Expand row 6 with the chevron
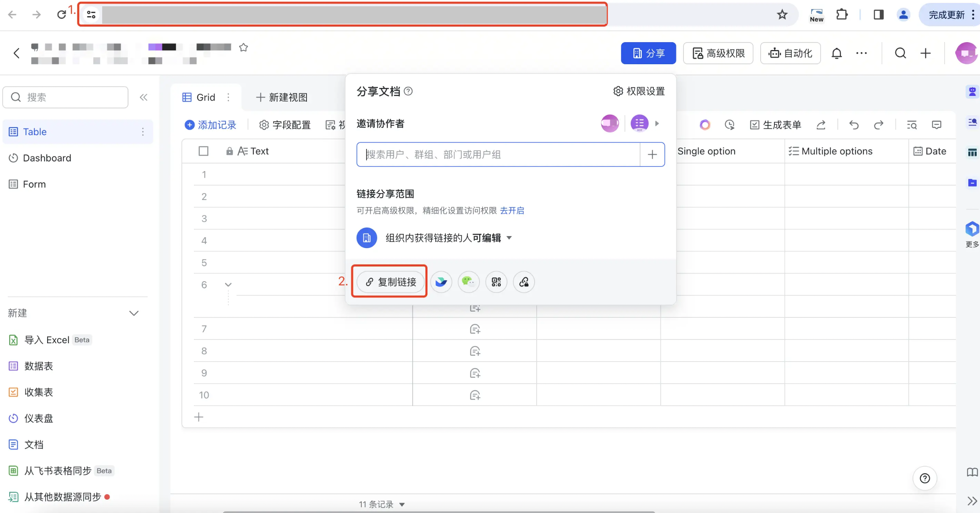The image size is (980, 513). (x=228, y=285)
